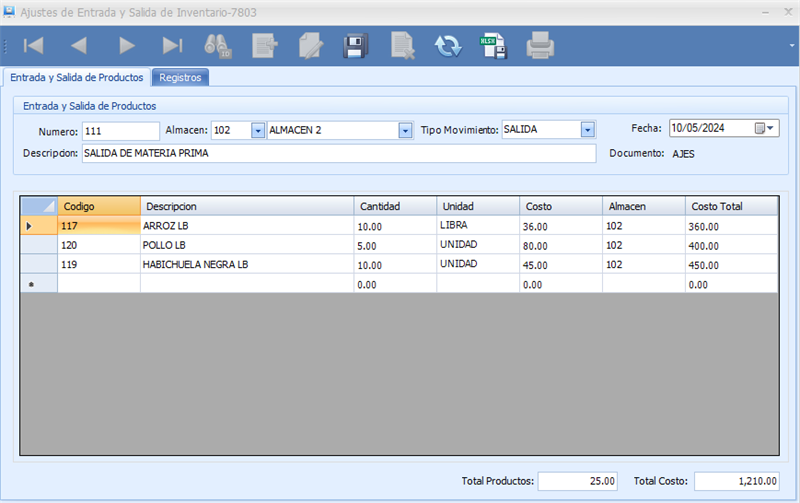The height and width of the screenshot is (503, 800).
Task: Delete the current document record
Action: coord(402,45)
